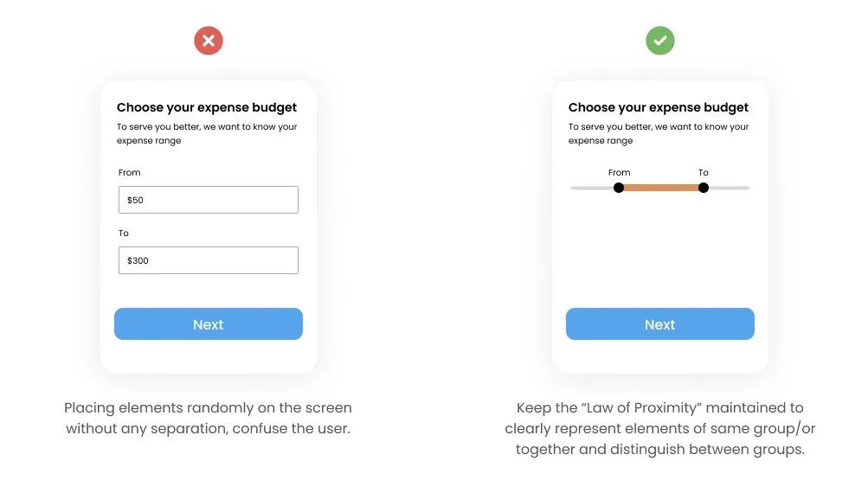868x499 pixels.
Task: Click left card's Choose your expense budget heading
Action: [x=207, y=107]
